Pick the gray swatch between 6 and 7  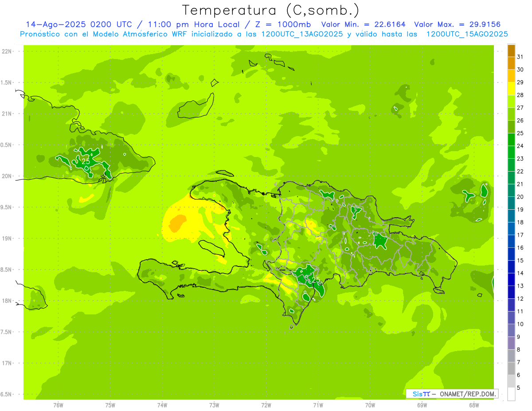[x=511, y=368]
